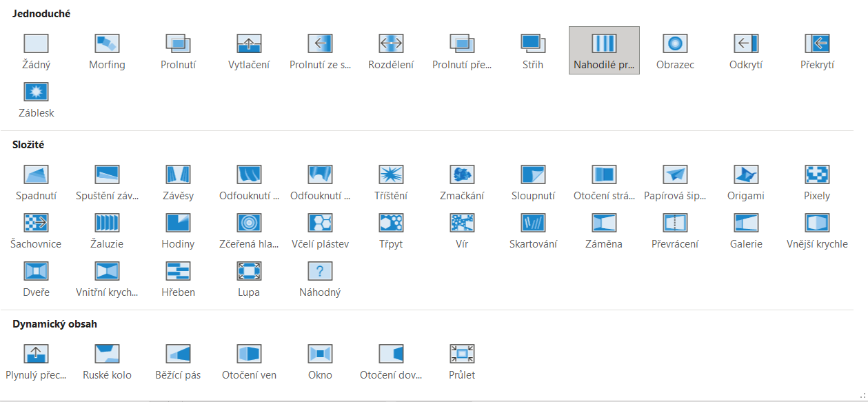Pick the Okno transition

coord(320,361)
